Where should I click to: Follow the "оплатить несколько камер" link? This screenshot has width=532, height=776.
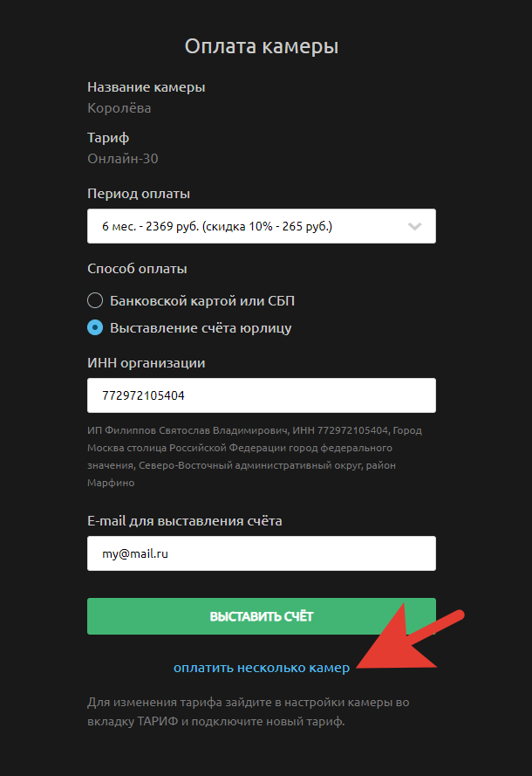point(261,668)
